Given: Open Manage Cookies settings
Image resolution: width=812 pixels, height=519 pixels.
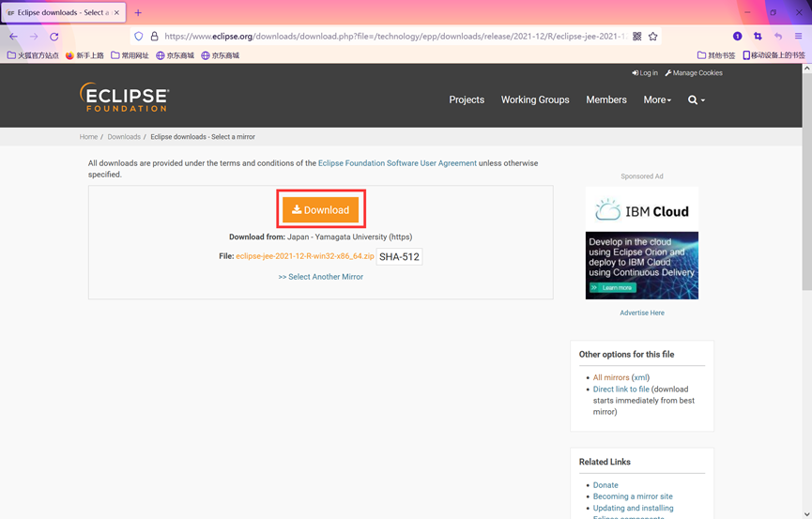Looking at the screenshot, I should pyautogui.click(x=694, y=73).
